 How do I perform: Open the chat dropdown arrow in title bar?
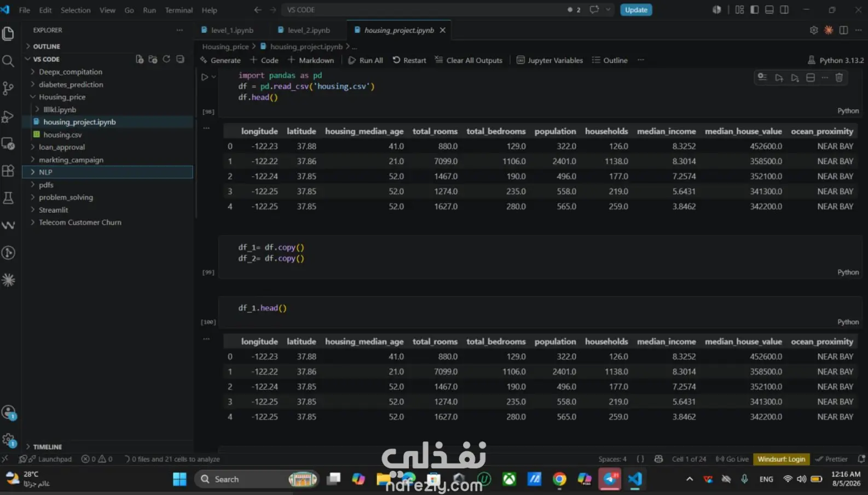tap(608, 10)
